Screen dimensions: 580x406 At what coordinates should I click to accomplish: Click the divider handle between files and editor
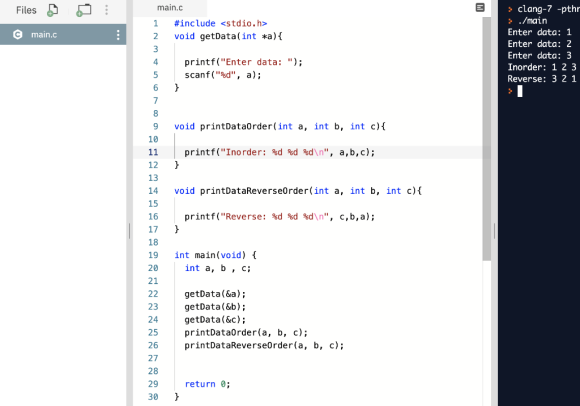pos(129,231)
